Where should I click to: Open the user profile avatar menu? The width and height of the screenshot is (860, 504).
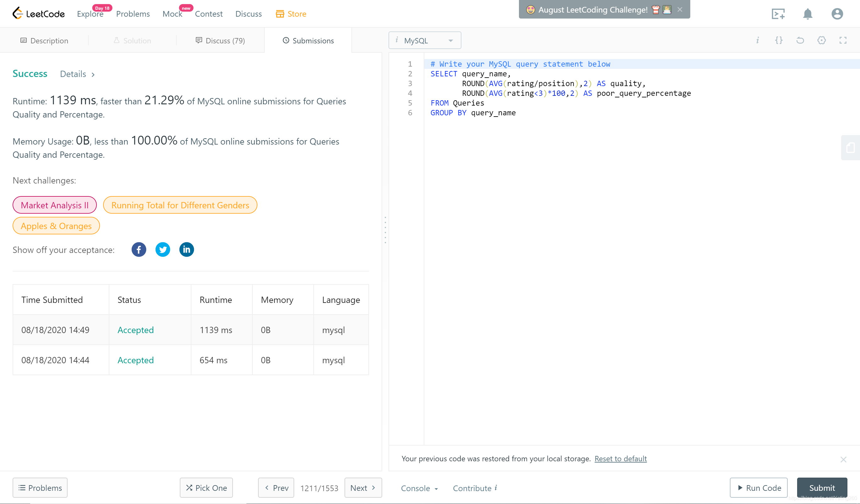[x=837, y=14]
